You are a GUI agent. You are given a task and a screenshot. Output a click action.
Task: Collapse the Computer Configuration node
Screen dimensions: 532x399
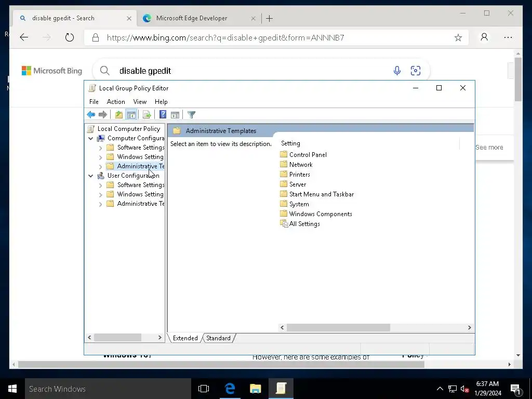[x=90, y=138]
